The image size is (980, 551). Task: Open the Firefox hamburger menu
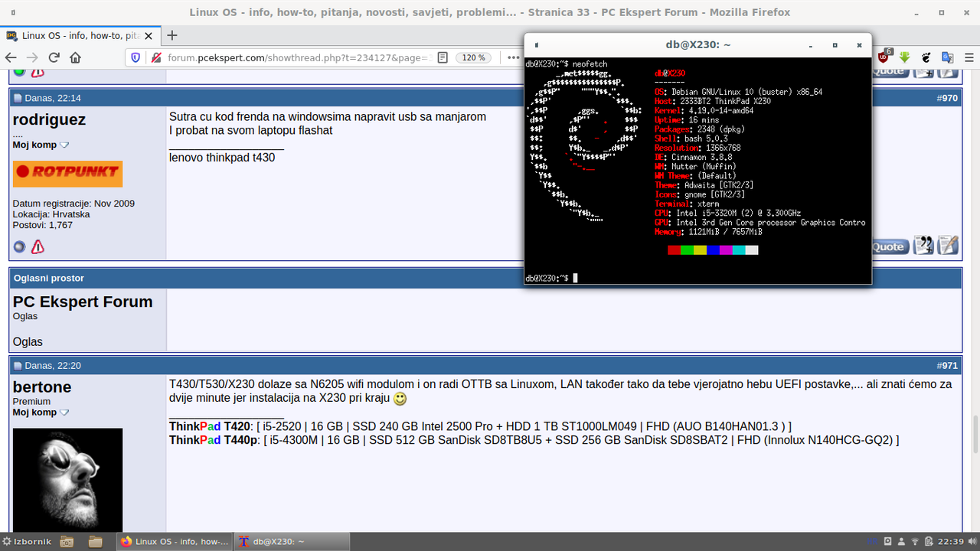[969, 57]
